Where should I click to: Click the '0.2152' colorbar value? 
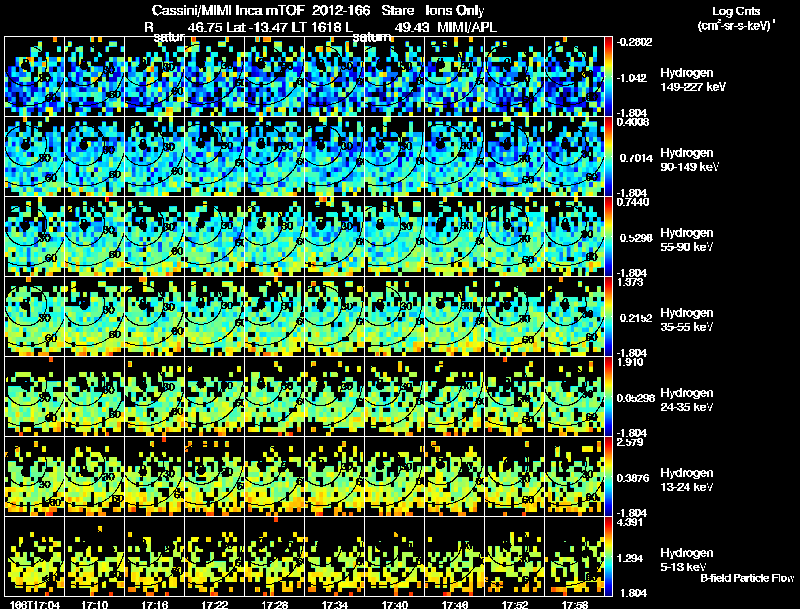(636, 318)
